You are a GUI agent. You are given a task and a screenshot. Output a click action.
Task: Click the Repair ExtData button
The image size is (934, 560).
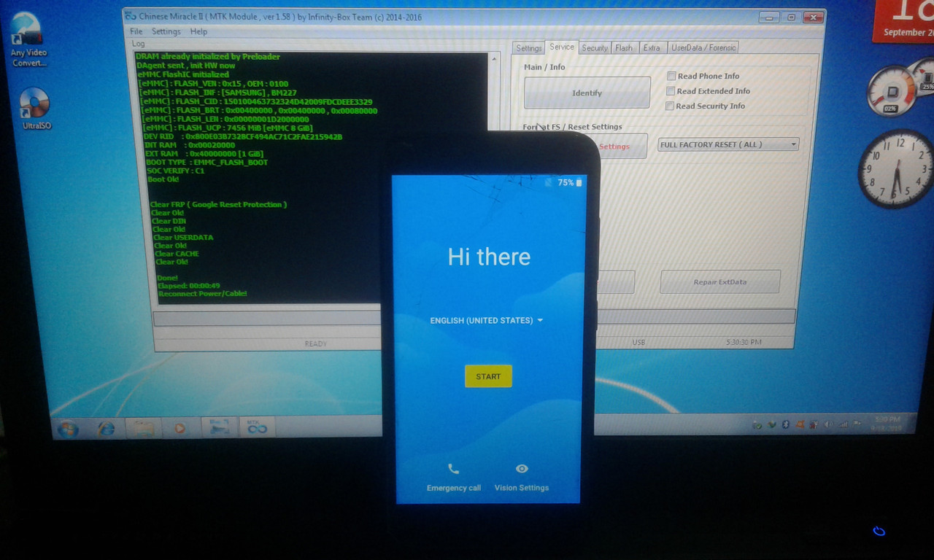[x=719, y=281]
